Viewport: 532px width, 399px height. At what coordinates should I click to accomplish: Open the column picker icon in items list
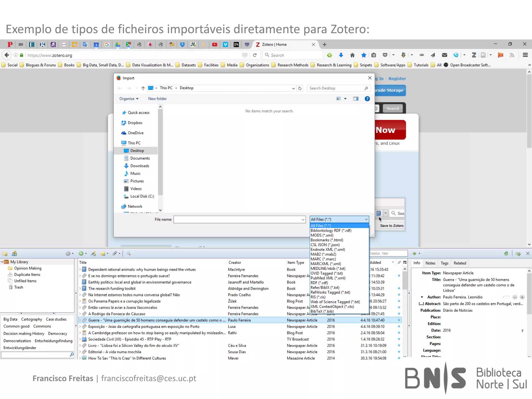point(405,263)
